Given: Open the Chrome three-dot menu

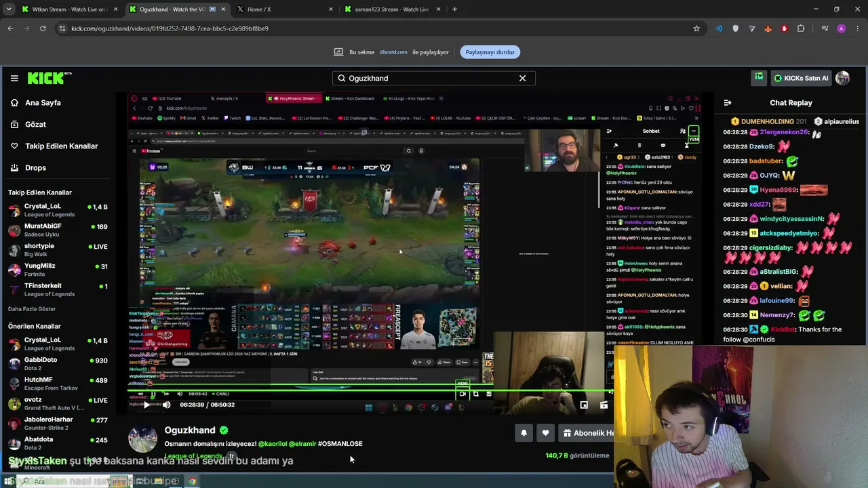Looking at the screenshot, I should (x=858, y=28).
